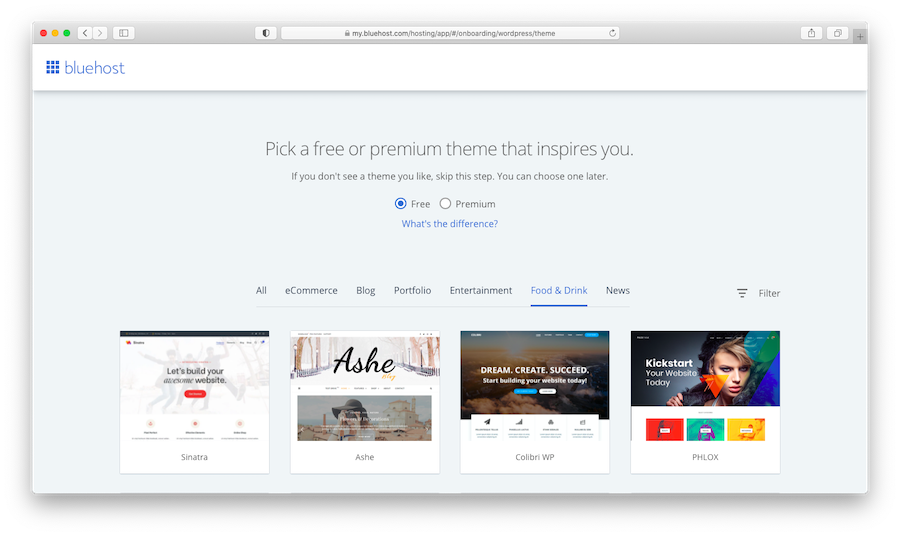Reload the page with the refresh icon

(x=612, y=33)
